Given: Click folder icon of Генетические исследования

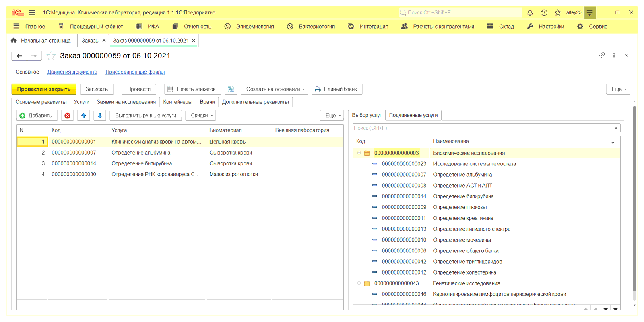Looking at the screenshot, I should pos(367,283).
